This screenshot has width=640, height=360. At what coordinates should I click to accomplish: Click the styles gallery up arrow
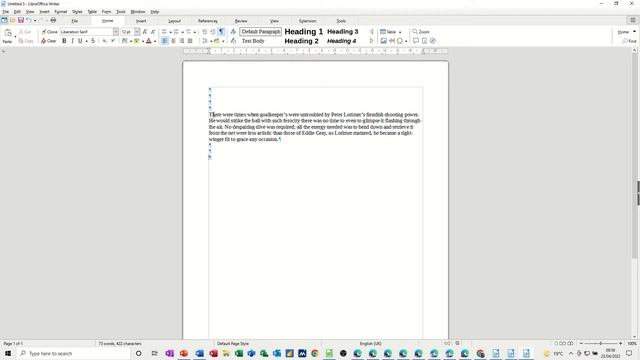click(x=371, y=31)
